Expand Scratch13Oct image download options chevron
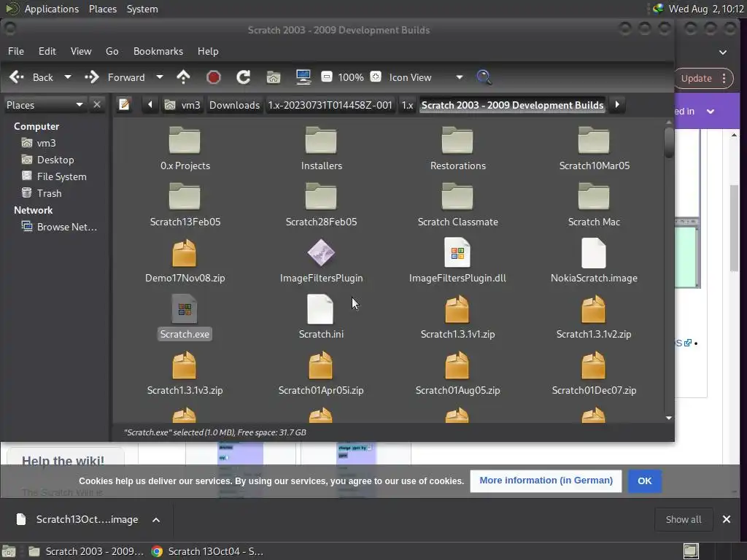This screenshot has width=747, height=560. click(x=156, y=519)
